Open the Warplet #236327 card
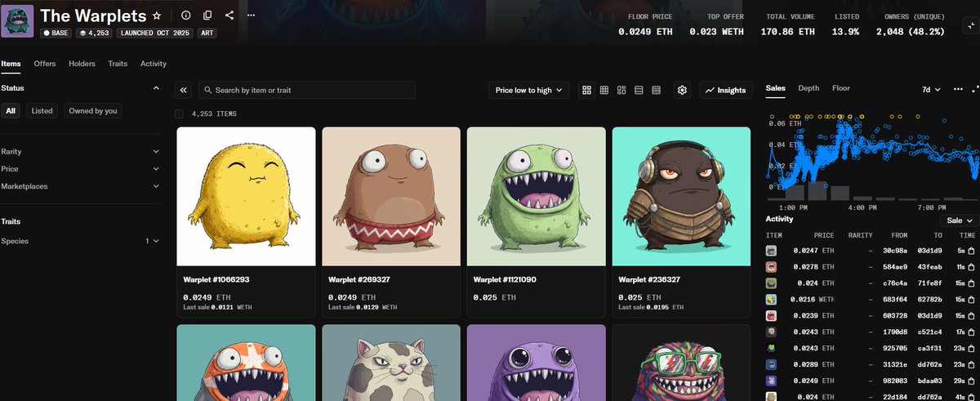The width and height of the screenshot is (980, 401). coord(681,222)
